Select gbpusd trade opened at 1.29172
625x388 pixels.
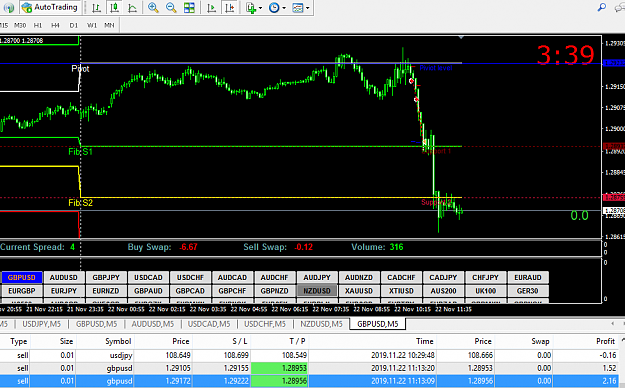[x=309, y=381]
